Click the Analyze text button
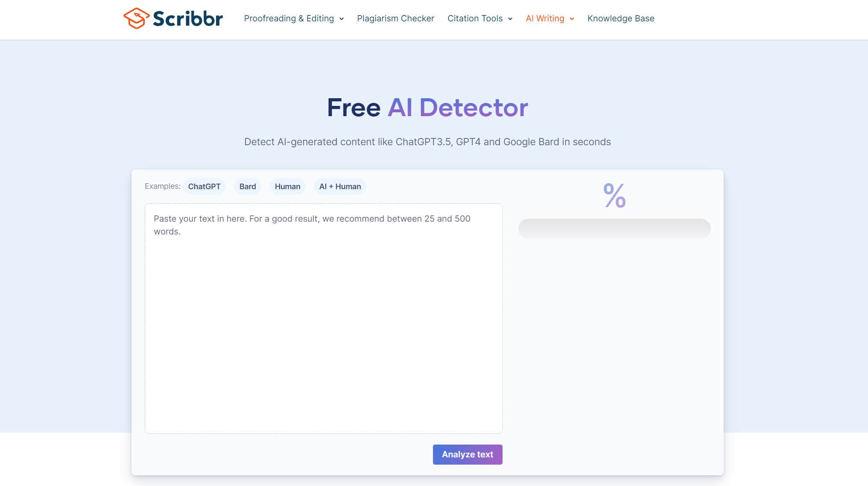The image size is (868, 486). [468, 454]
